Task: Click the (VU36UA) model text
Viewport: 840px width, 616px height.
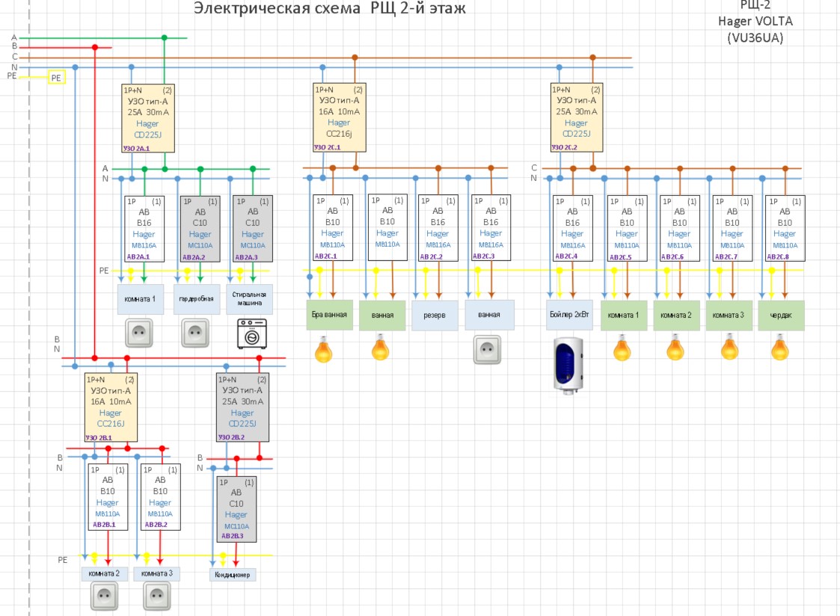Action: pos(755,38)
